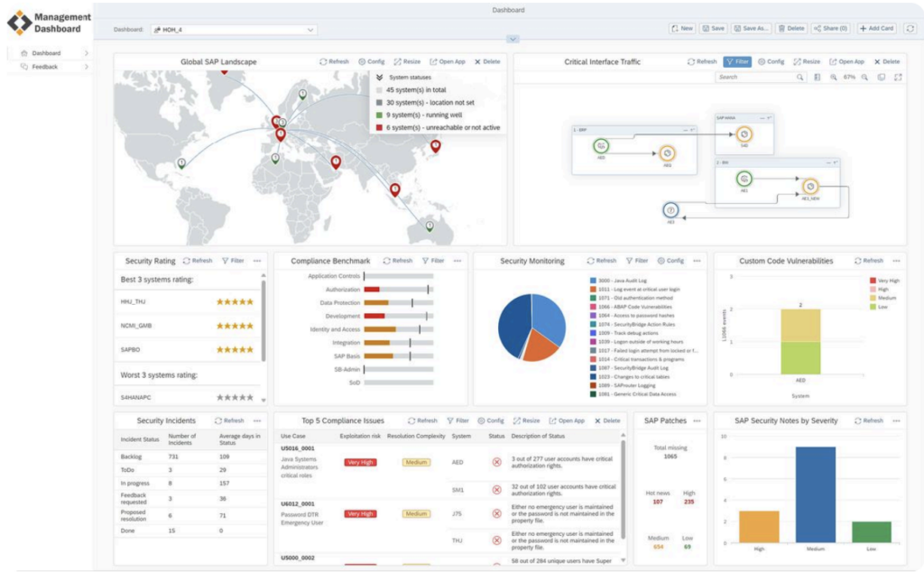Refresh SAP Security Notes by Severity card
This screenshot has width=924, height=572.
pyautogui.click(x=869, y=420)
